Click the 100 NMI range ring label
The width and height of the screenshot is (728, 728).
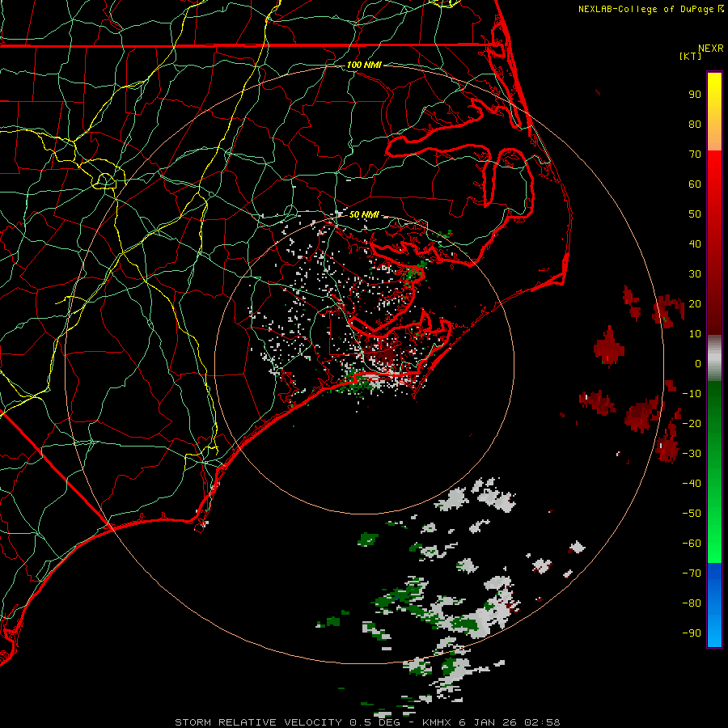pyautogui.click(x=364, y=65)
